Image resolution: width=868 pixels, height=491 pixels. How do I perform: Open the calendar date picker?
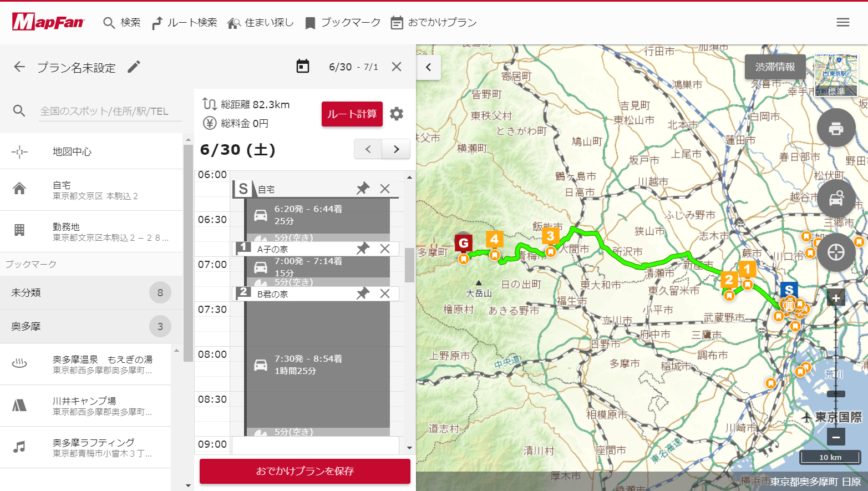[x=303, y=67]
